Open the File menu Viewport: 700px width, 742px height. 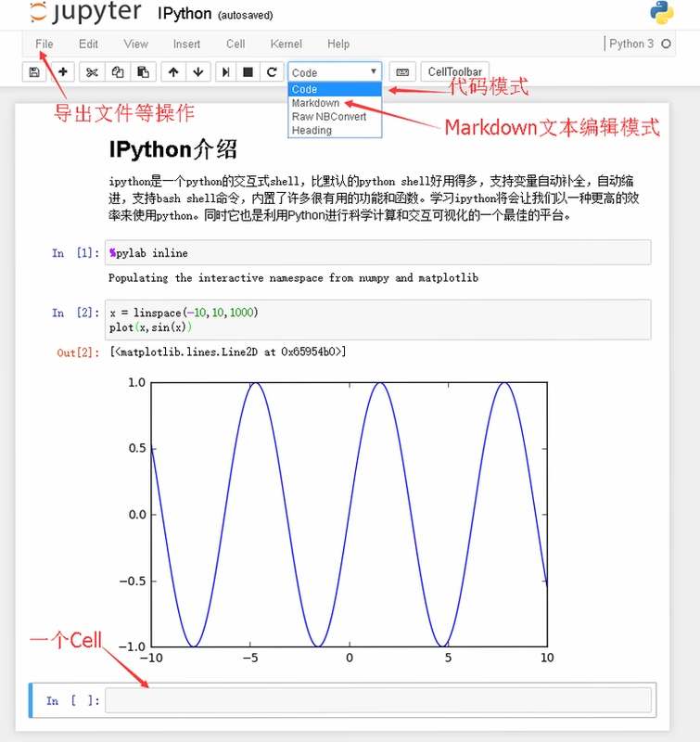pos(44,44)
